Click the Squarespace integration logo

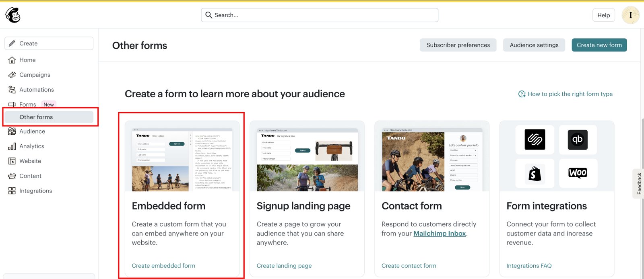click(535, 139)
